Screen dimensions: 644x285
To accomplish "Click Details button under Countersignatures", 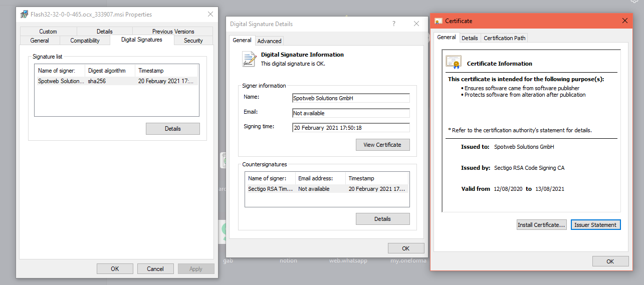I will [x=383, y=219].
